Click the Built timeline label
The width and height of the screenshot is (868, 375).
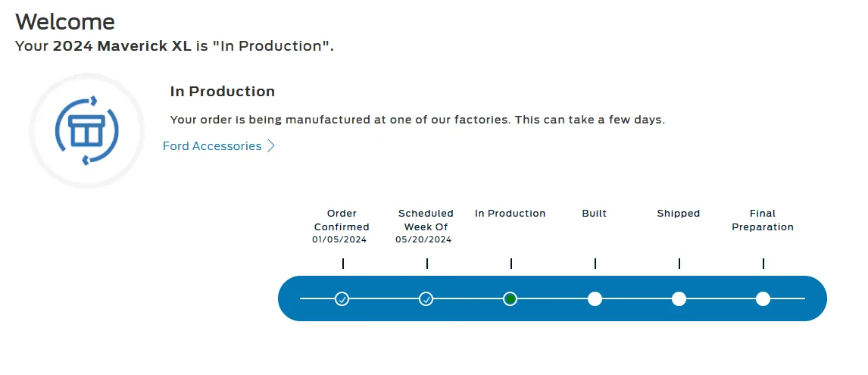click(595, 213)
